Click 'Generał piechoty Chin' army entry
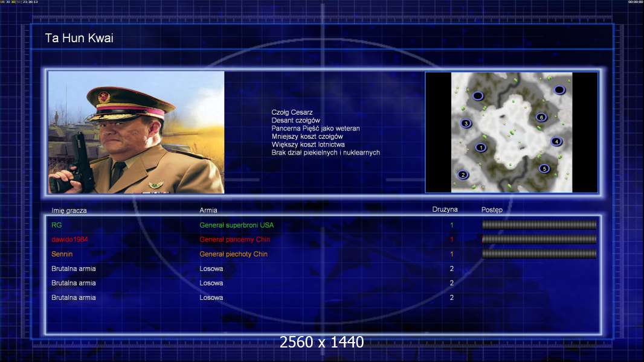The height and width of the screenshot is (362, 644). pos(233,254)
